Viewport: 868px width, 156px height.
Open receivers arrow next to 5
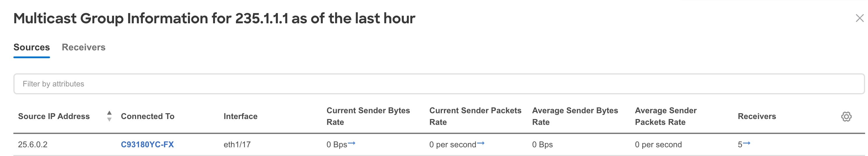[x=747, y=143]
